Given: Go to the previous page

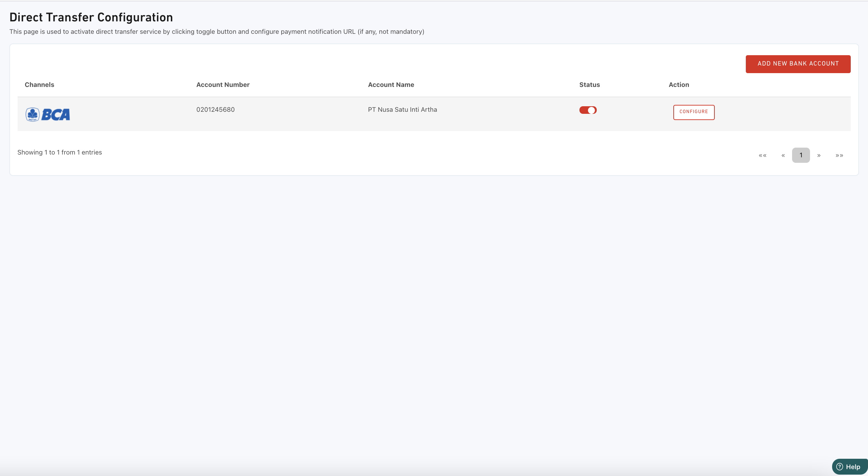Looking at the screenshot, I should click(783, 155).
